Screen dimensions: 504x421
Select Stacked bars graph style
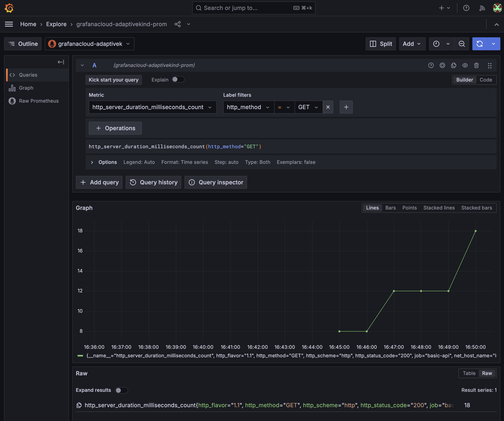click(477, 208)
